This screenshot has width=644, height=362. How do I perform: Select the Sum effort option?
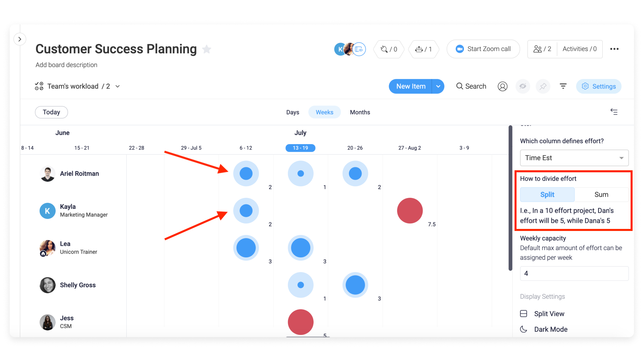pyautogui.click(x=601, y=195)
